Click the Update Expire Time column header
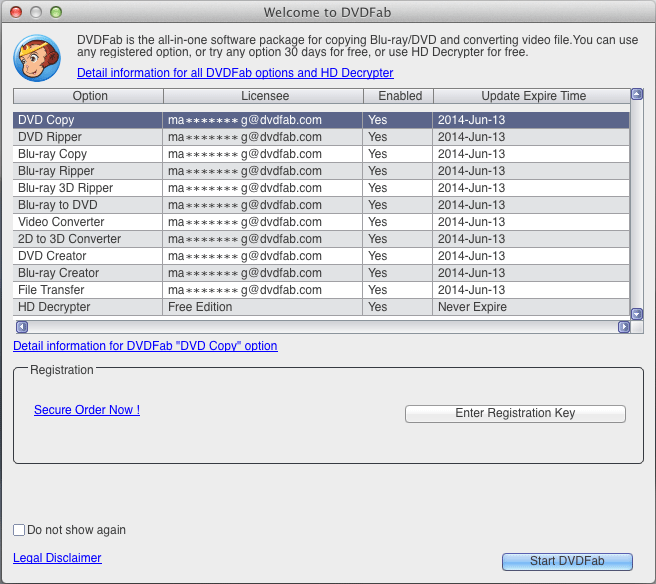656x584 pixels. [532, 96]
